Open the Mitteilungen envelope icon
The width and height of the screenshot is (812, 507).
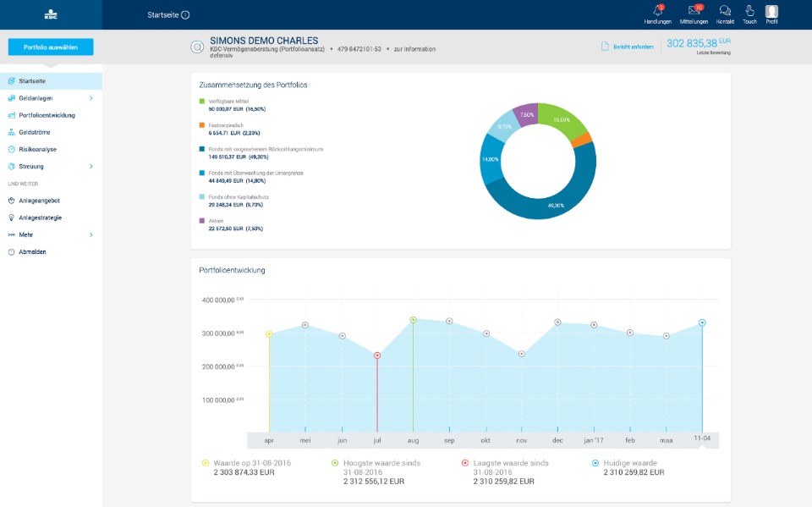tap(694, 11)
